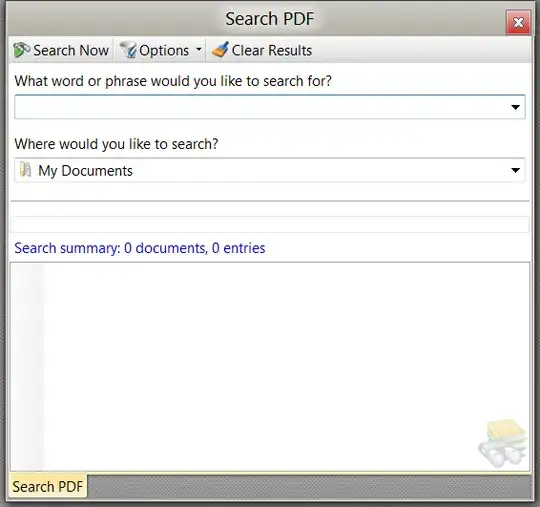Image resolution: width=540 pixels, height=507 pixels.
Task: Open the Options dropdown arrow
Action: tap(199, 50)
